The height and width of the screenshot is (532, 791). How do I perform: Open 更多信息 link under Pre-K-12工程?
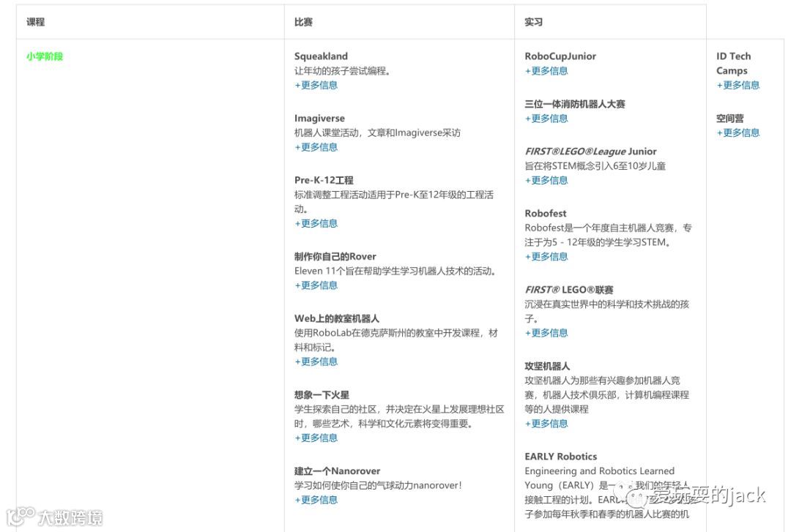point(316,223)
